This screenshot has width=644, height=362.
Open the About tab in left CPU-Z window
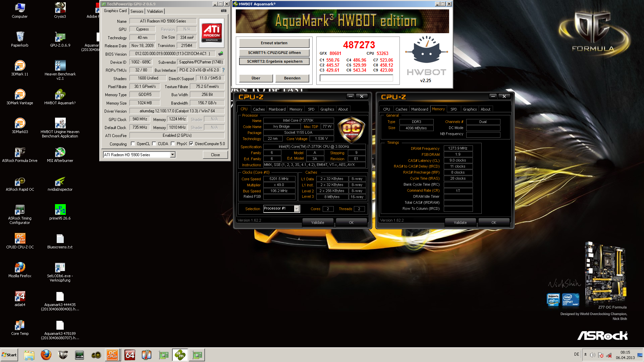(x=343, y=109)
